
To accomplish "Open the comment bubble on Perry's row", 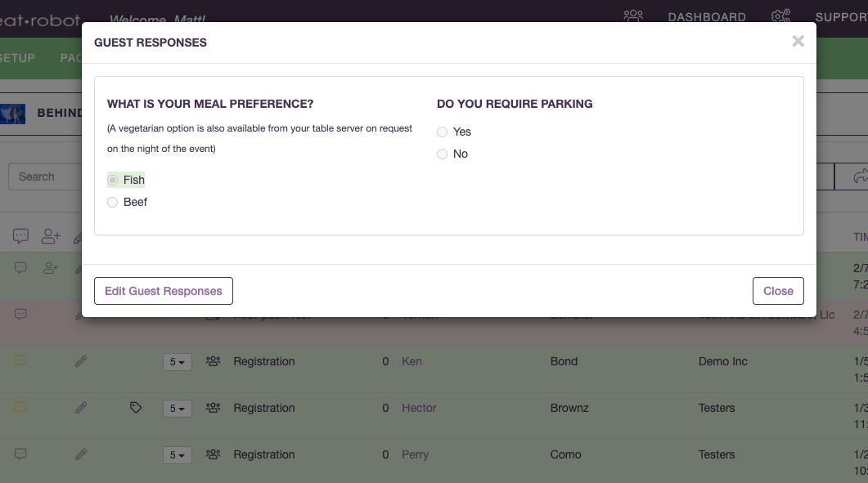I will [x=20, y=454].
